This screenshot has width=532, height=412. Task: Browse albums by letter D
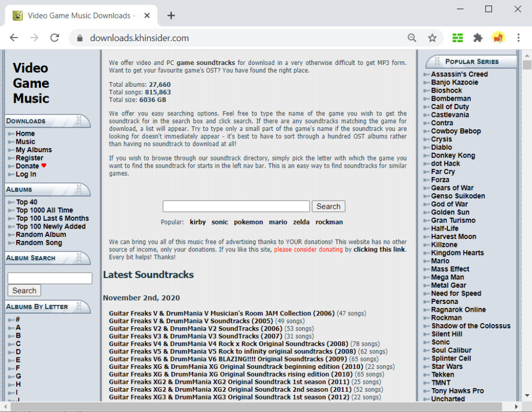point(18,352)
